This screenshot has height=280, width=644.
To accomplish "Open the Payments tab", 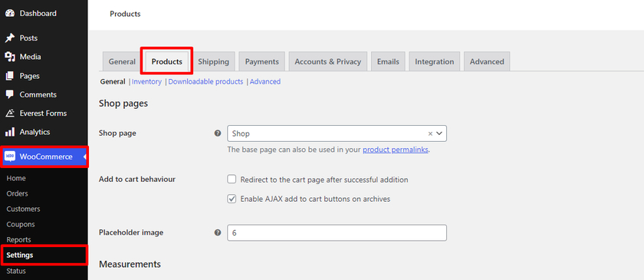I will [262, 61].
